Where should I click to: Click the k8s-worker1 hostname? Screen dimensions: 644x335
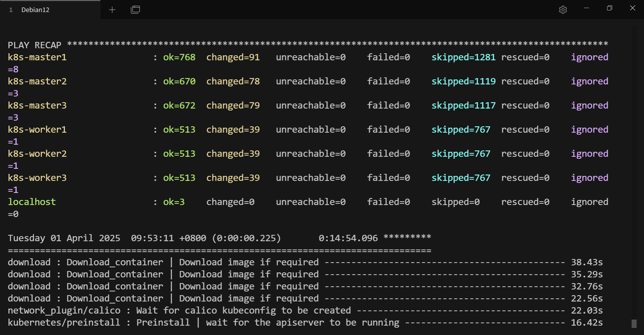pos(37,130)
